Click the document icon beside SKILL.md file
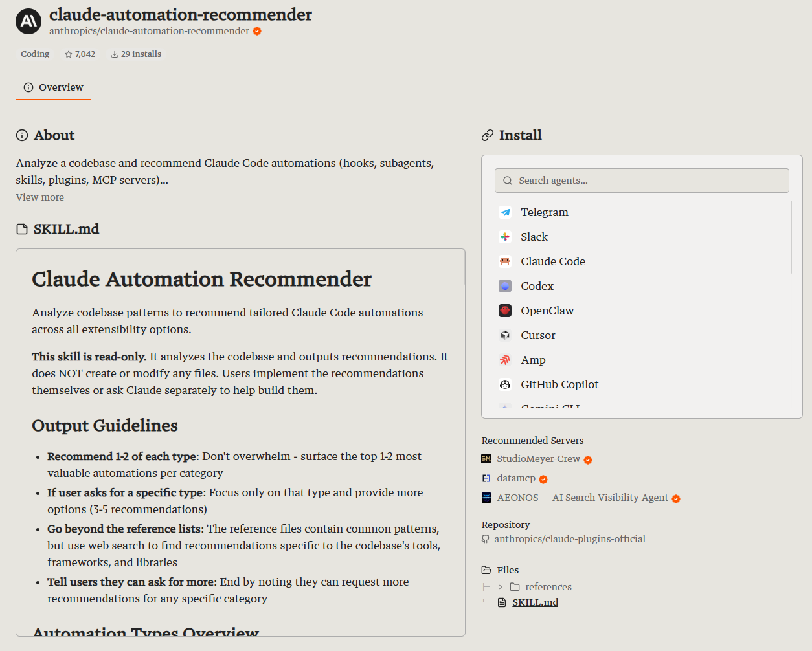Image resolution: width=812 pixels, height=651 pixels. [502, 602]
